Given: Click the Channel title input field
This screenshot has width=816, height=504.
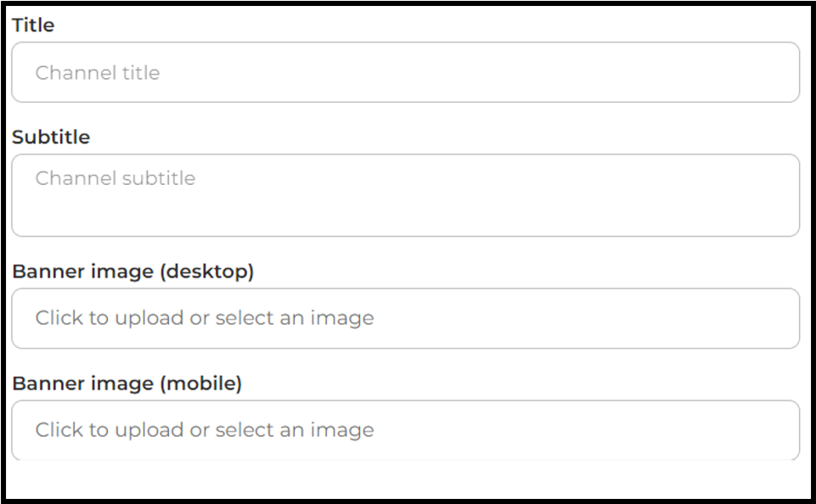Looking at the screenshot, I should point(405,73).
